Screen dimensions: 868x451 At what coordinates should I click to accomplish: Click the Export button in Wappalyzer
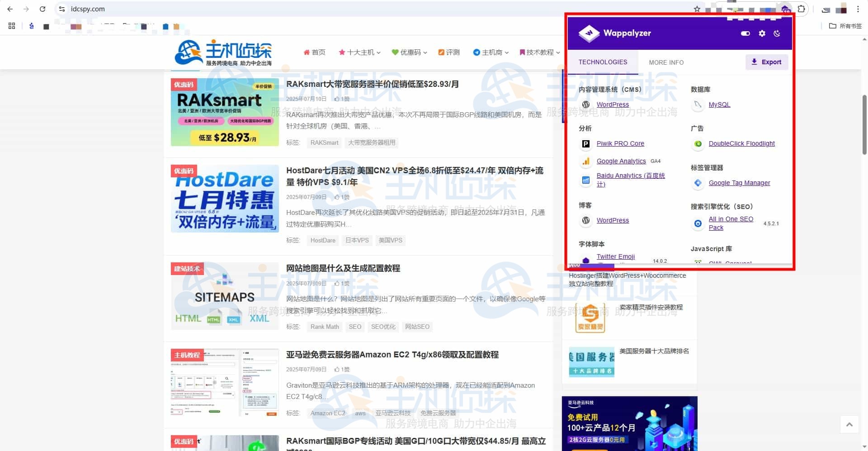[x=767, y=62]
